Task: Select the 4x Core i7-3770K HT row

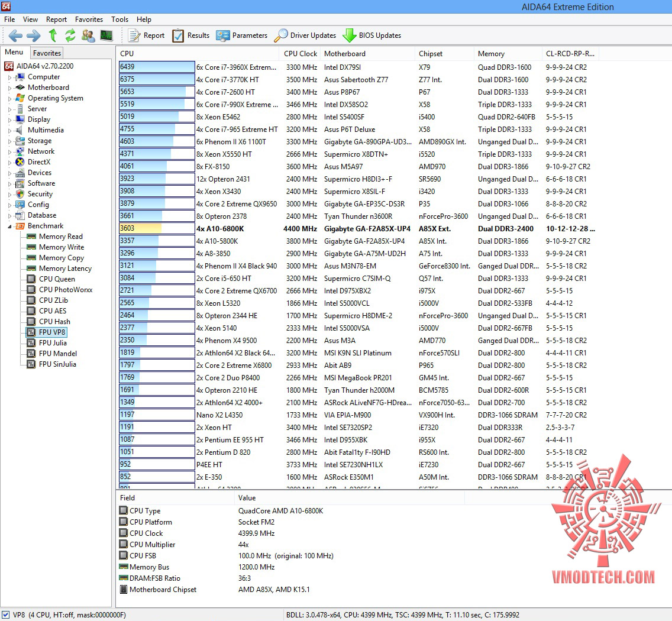Action: tap(357, 80)
